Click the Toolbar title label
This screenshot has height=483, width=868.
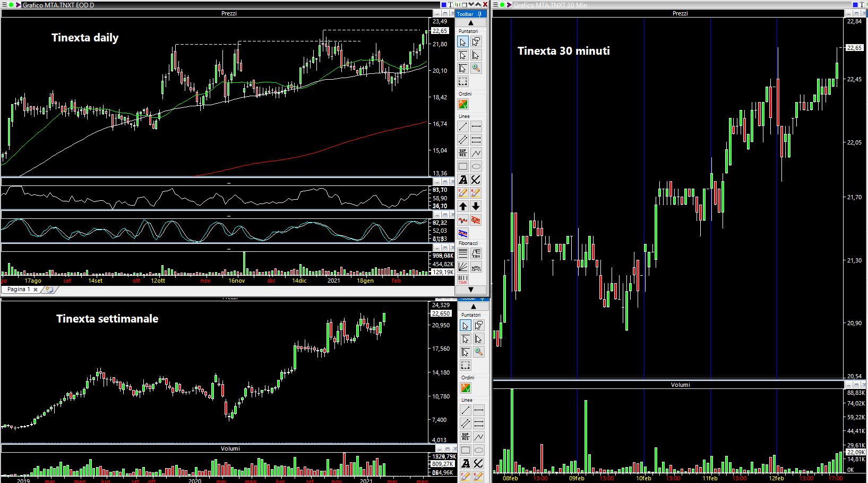coord(465,14)
